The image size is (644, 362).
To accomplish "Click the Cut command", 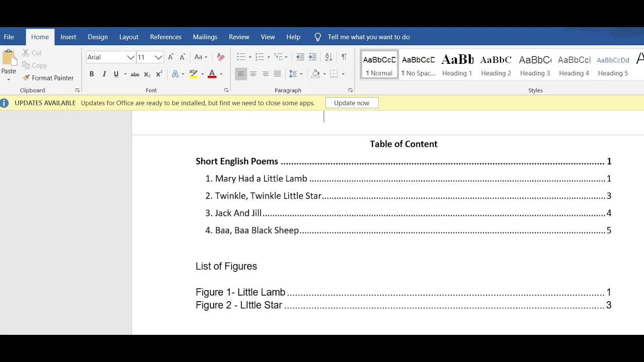I will point(32,53).
